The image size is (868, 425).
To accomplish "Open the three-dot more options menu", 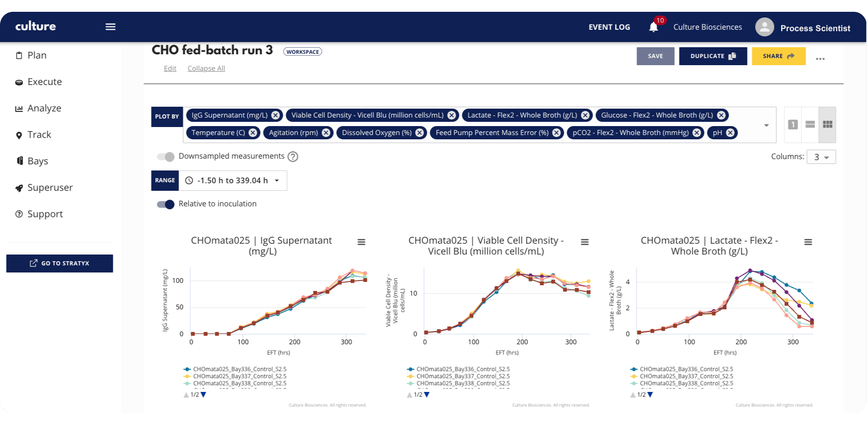I will 820,59.
